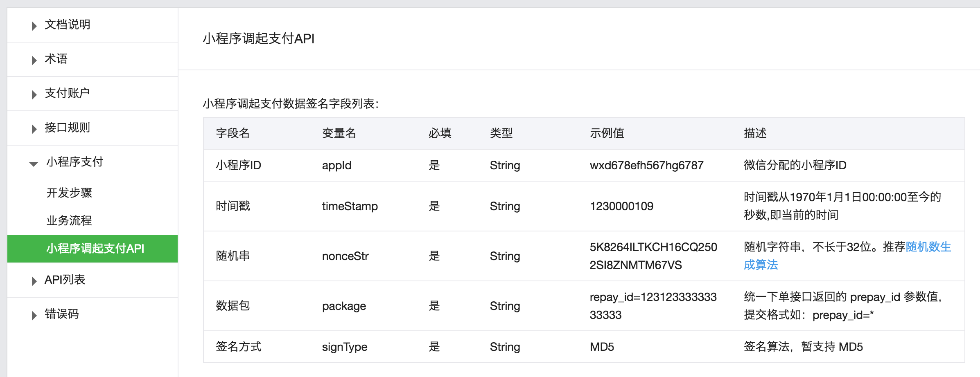Click the 文档说明 menu label
The width and height of the screenshot is (980, 377).
pyautogui.click(x=68, y=25)
